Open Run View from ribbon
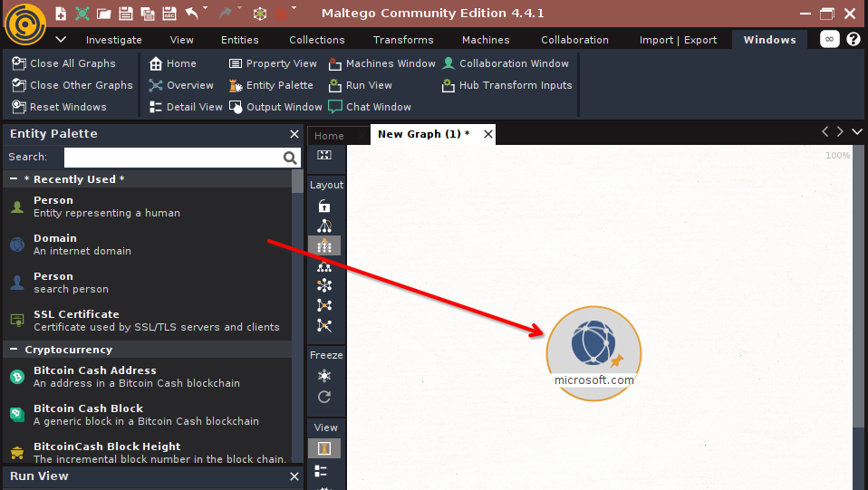868x490 pixels. point(360,85)
